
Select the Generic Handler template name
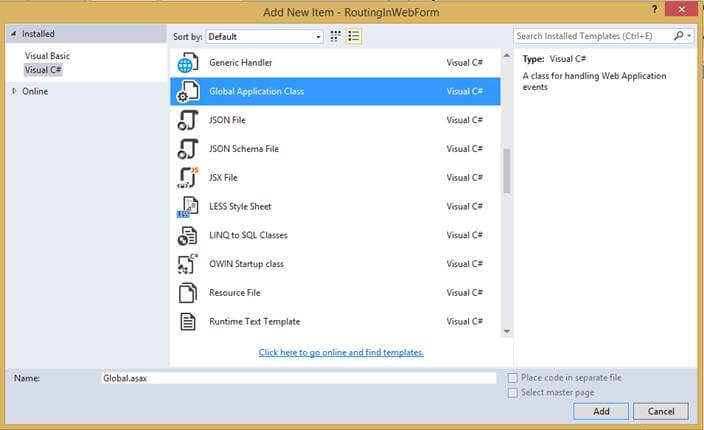pyautogui.click(x=241, y=63)
